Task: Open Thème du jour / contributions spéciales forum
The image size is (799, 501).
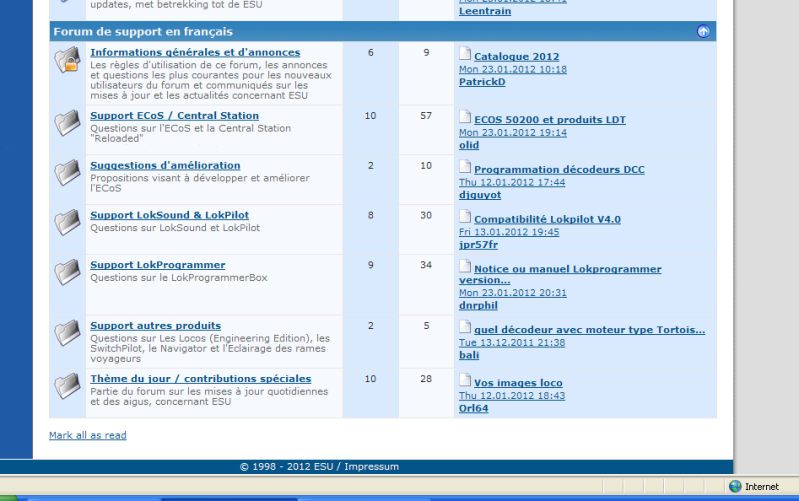Action: coord(201,379)
